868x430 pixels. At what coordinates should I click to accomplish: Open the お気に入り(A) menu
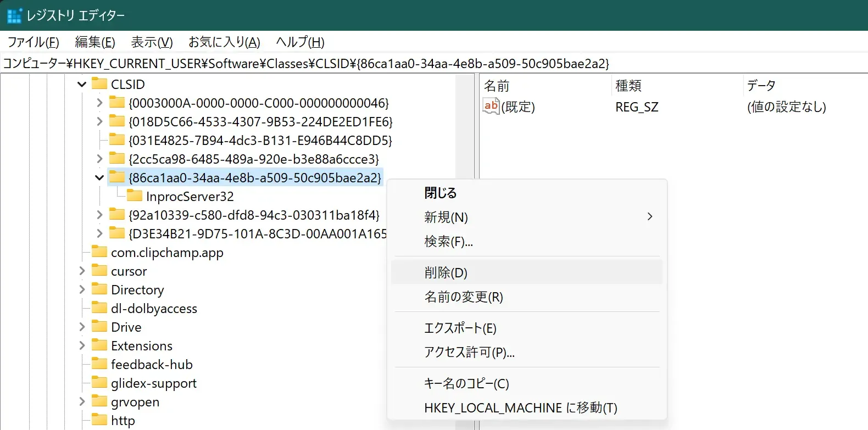pyautogui.click(x=224, y=42)
